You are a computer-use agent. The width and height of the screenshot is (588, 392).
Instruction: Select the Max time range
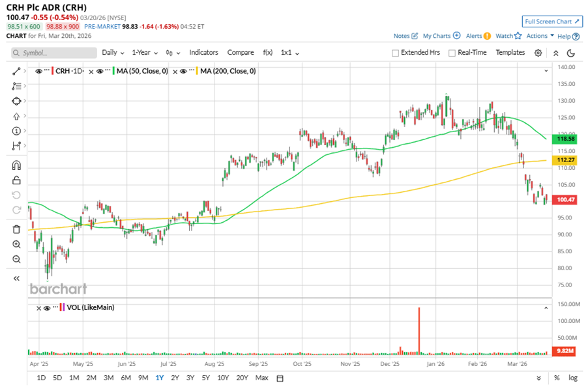point(262,378)
